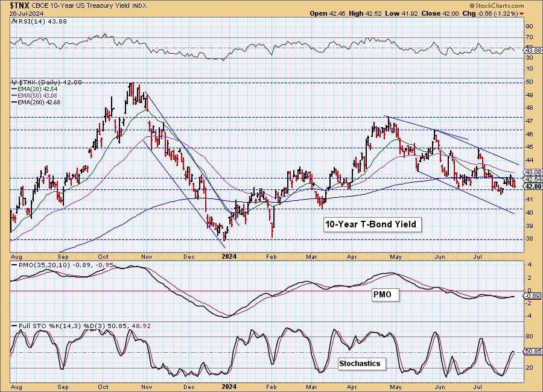The height and width of the screenshot is (392, 543).
Task: Click the 47 level on the price axis
Action: [x=530, y=121]
